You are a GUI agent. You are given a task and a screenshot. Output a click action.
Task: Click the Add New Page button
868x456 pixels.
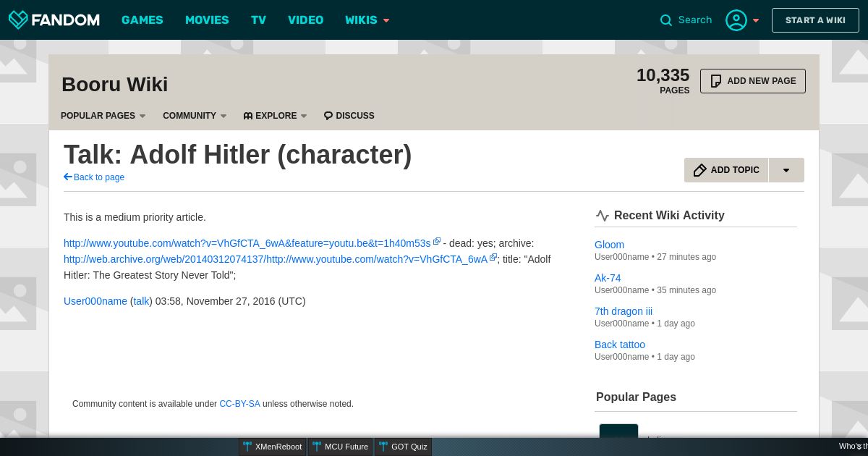tap(753, 81)
